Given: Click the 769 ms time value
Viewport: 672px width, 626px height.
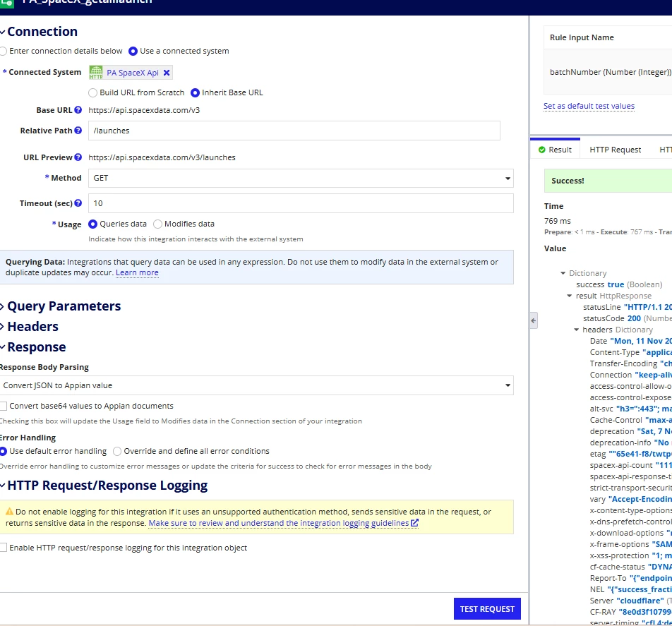Looking at the screenshot, I should tap(557, 221).
